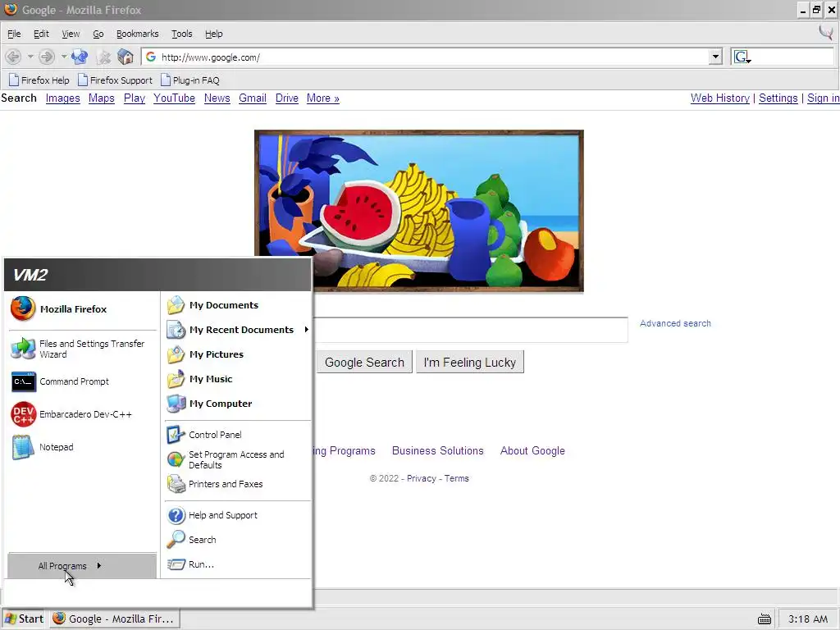840x630 pixels.
Task: Open Command Prompt from Start menu
Action: click(x=83, y=381)
